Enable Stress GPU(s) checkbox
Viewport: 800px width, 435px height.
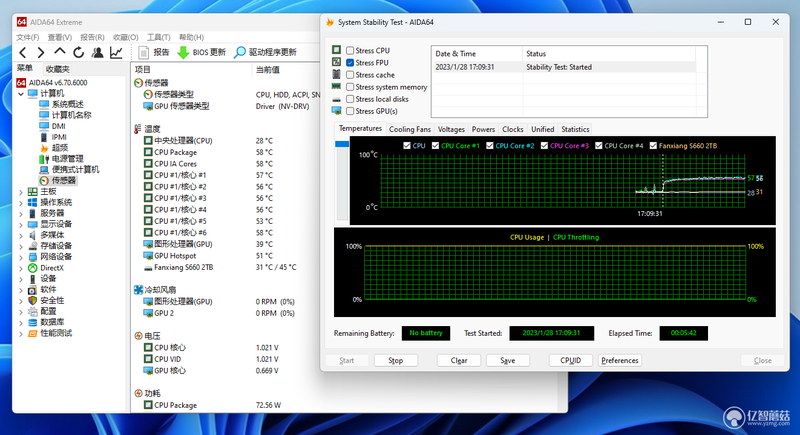point(350,111)
